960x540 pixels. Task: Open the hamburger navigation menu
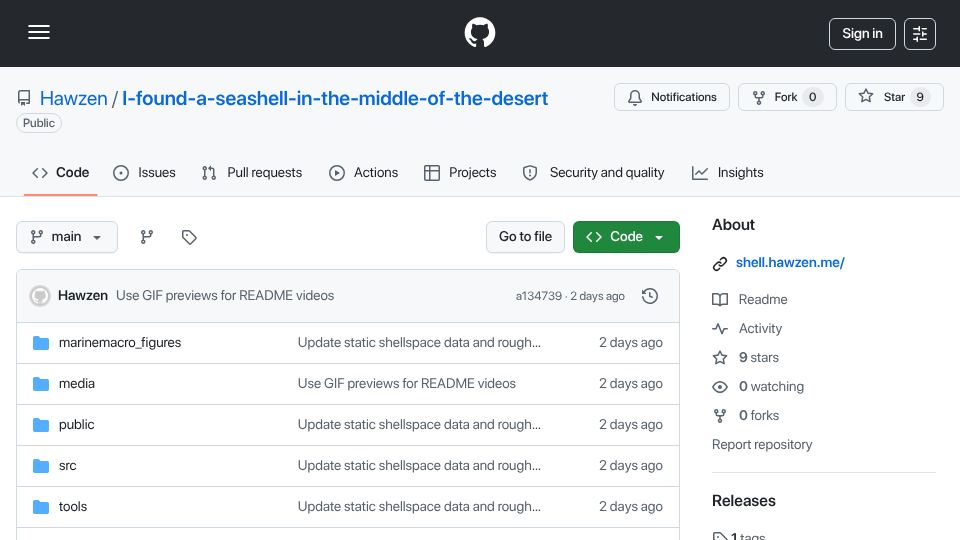click(x=39, y=32)
